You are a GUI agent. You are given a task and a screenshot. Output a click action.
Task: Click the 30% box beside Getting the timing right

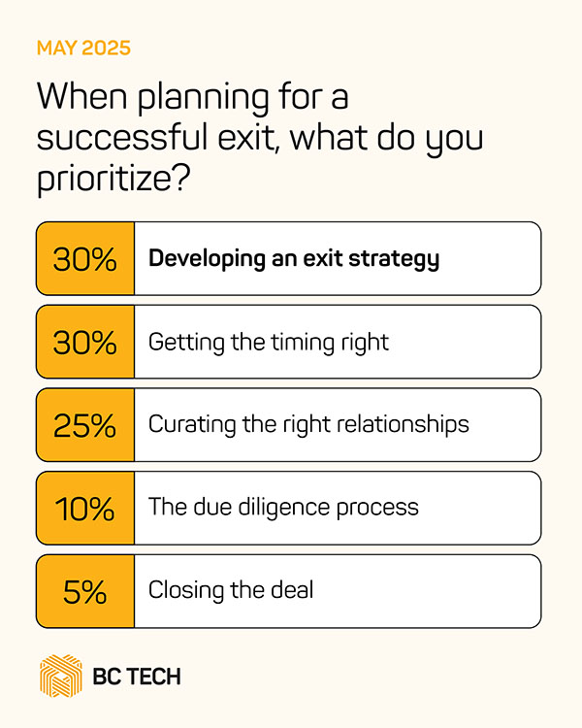(x=84, y=342)
